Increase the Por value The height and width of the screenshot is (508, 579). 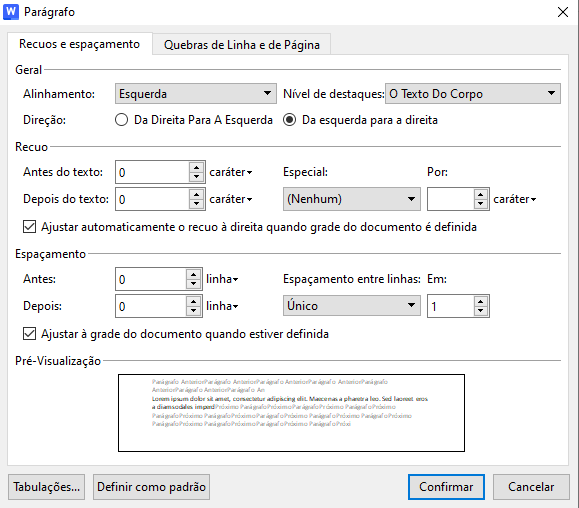point(481,194)
